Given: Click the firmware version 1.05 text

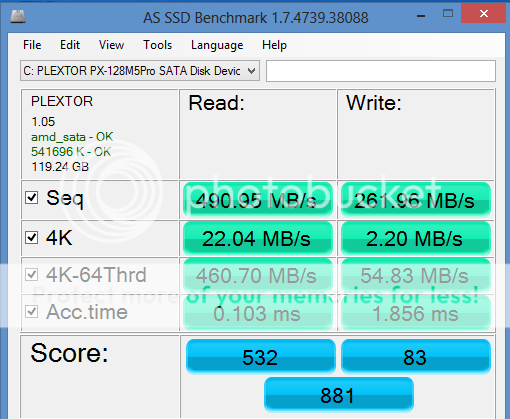Looking at the screenshot, I should point(43,122).
